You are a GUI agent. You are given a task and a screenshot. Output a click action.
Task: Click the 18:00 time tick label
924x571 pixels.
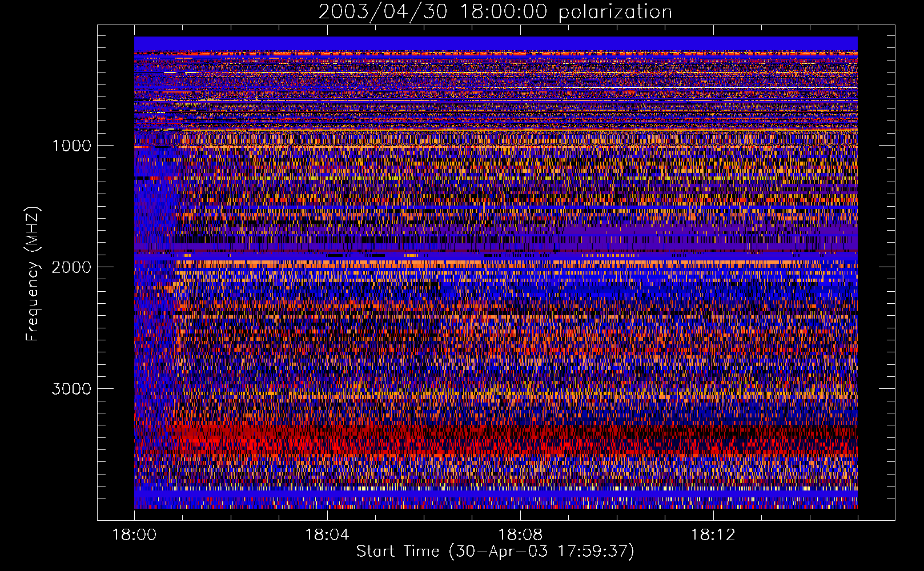134,535
